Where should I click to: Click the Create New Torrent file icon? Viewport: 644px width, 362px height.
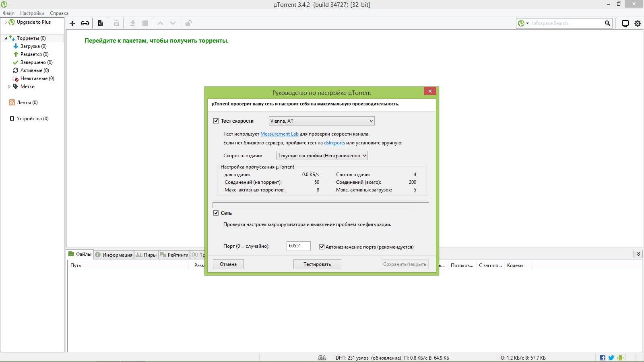tap(101, 23)
